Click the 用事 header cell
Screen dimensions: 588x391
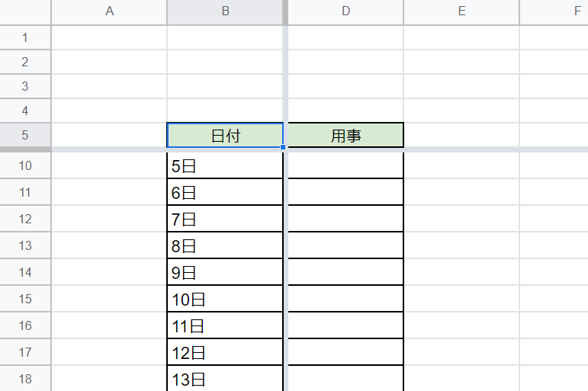[x=345, y=135]
